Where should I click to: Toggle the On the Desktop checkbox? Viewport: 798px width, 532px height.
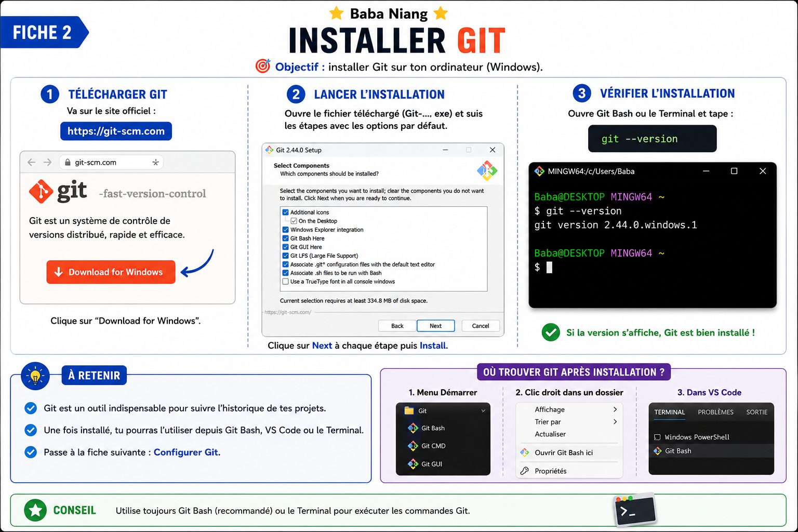click(294, 221)
